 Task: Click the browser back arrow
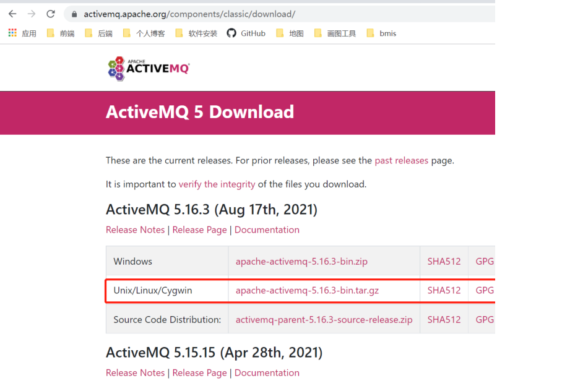[12, 14]
